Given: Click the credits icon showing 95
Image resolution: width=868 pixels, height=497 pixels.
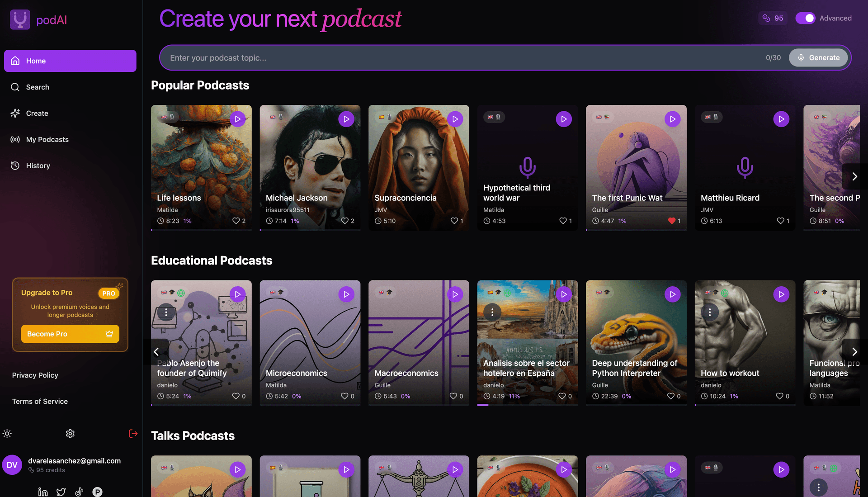Looking at the screenshot, I should pyautogui.click(x=766, y=18).
